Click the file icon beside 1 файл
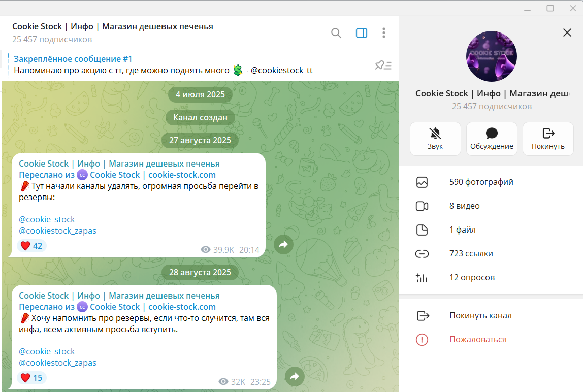 (422, 230)
